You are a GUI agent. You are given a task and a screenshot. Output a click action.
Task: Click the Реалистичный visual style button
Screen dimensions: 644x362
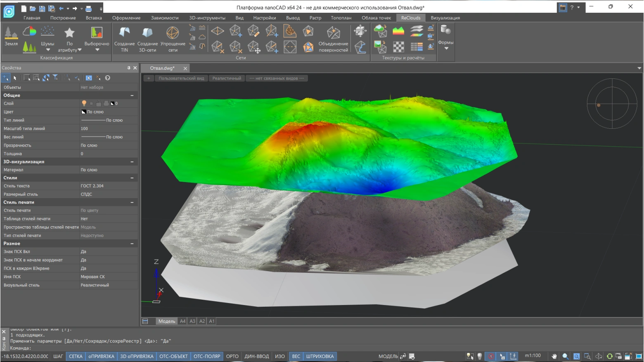227,78
